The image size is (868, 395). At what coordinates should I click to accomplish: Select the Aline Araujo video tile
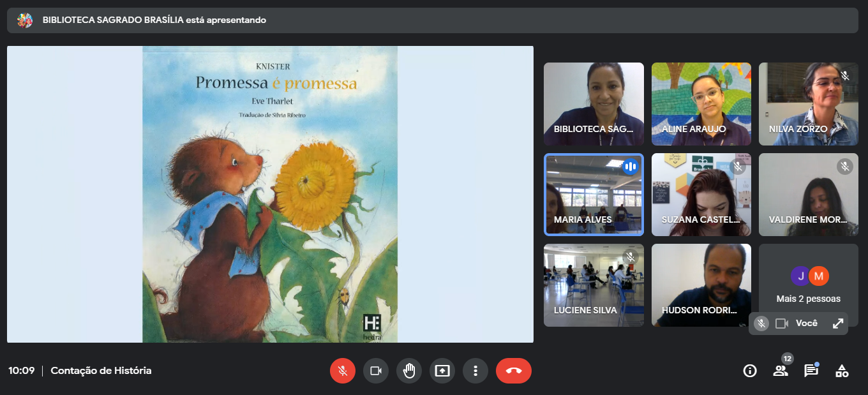coord(701,103)
